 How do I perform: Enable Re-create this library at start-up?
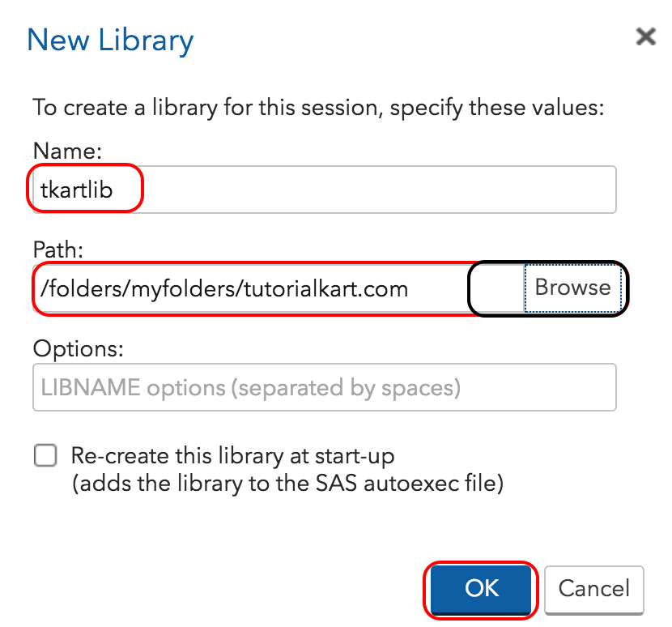click(x=45, y=455)
